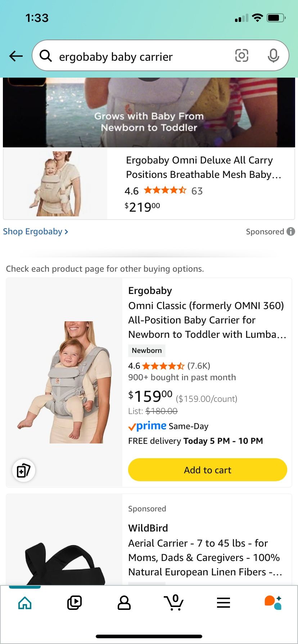The image size is (298, 644).
Task: View the 4.6 star rating reviews (7.6K)
Action: 169,366
